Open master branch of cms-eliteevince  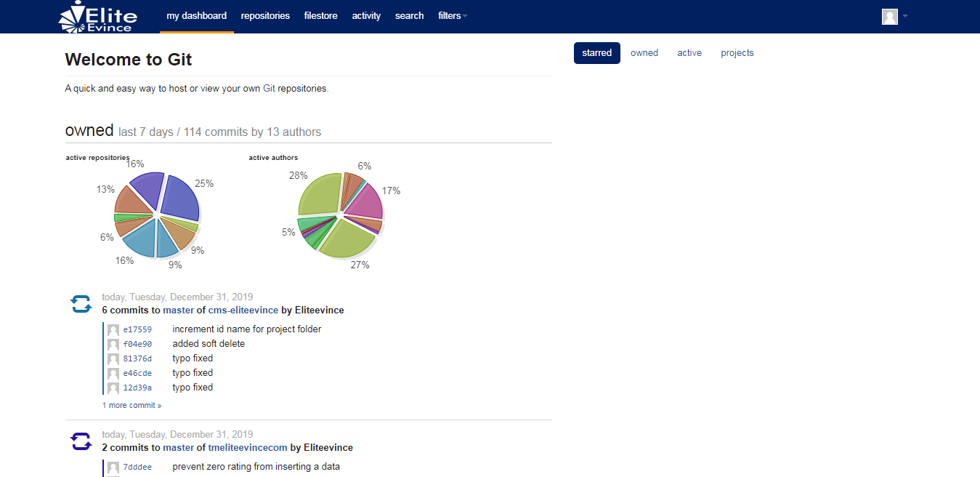179,310
